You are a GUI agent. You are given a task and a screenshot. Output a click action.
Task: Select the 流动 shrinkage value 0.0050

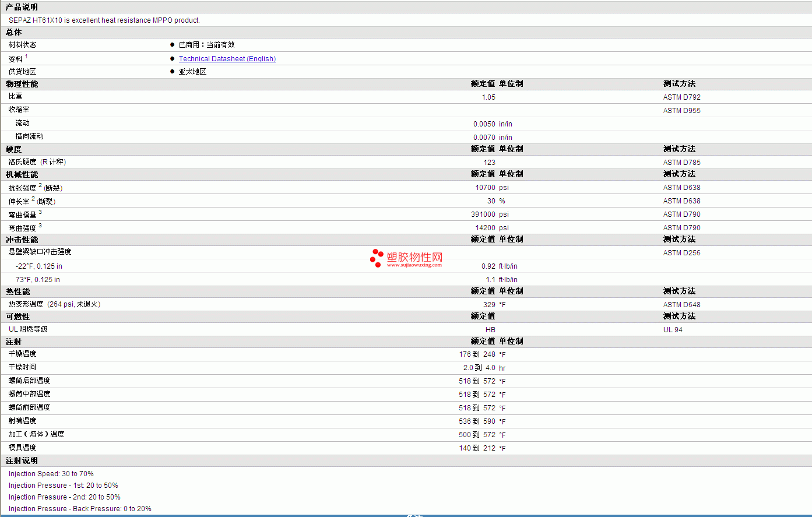484,124
